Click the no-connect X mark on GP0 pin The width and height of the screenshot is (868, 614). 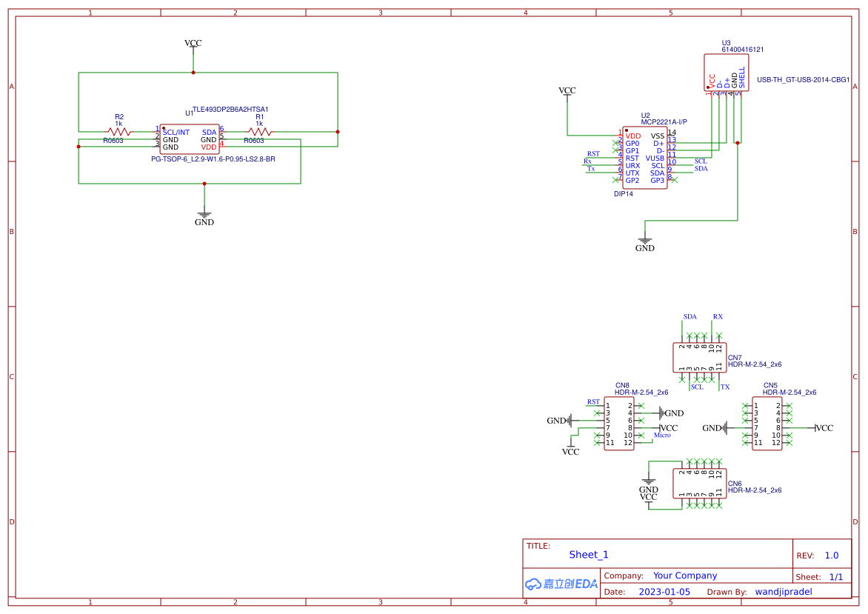tap(615, 143)
